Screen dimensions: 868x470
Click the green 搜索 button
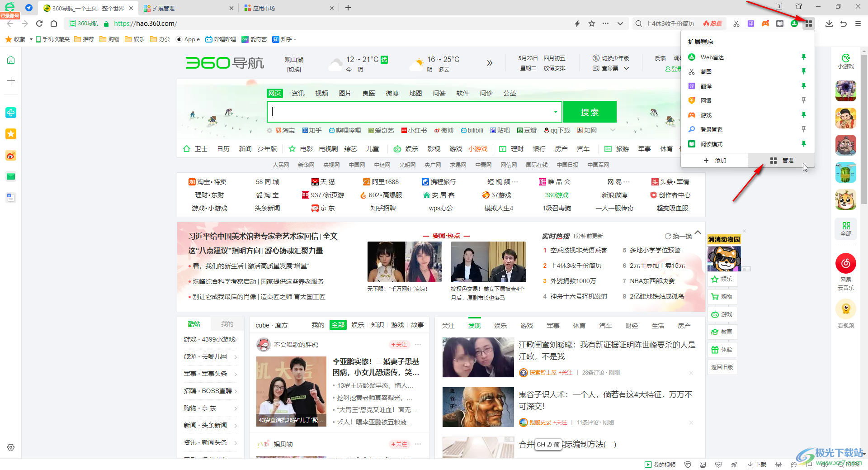click(590, 112)
